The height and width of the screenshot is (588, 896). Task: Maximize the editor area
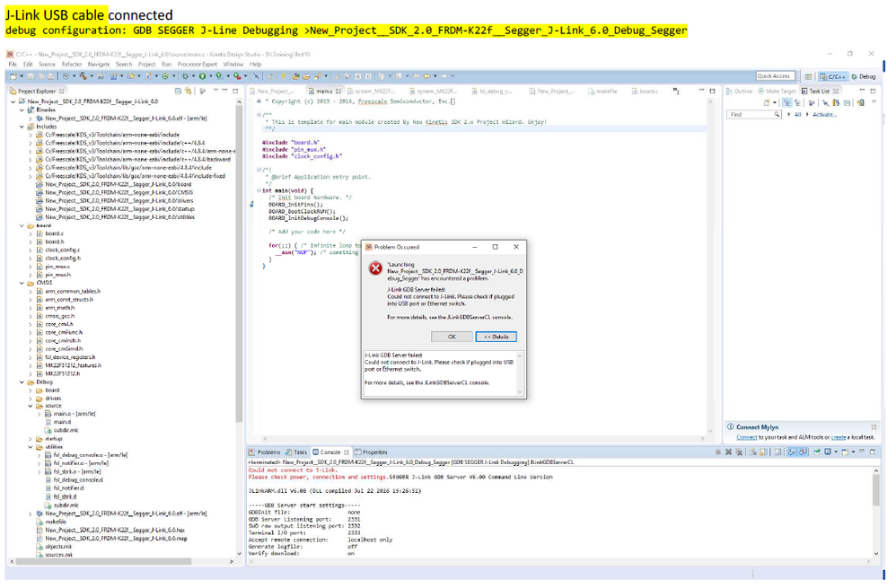pyautogui.click(x=713, y=91)
